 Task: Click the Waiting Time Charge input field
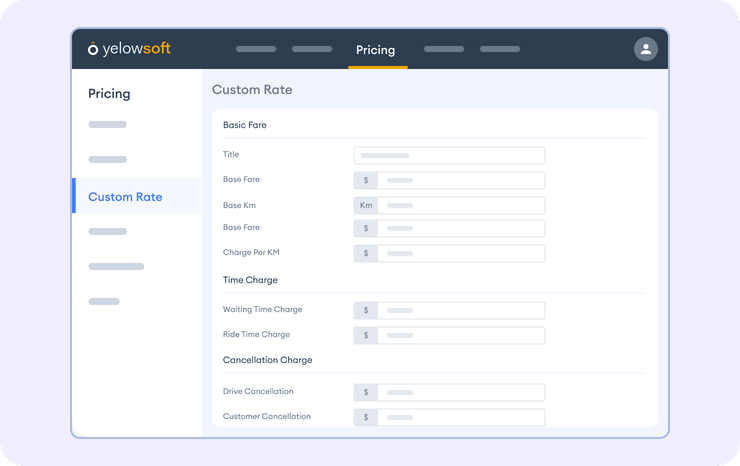tap(461, 310)
